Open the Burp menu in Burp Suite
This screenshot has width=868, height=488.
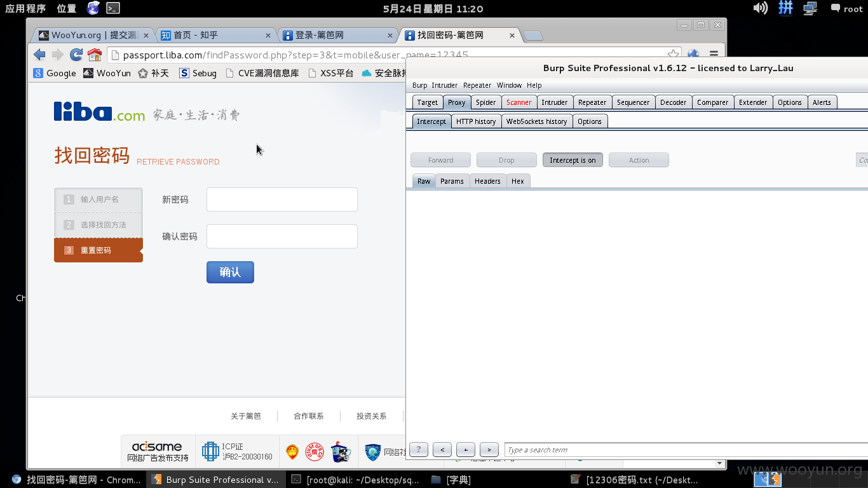click(x=419, y=85)
